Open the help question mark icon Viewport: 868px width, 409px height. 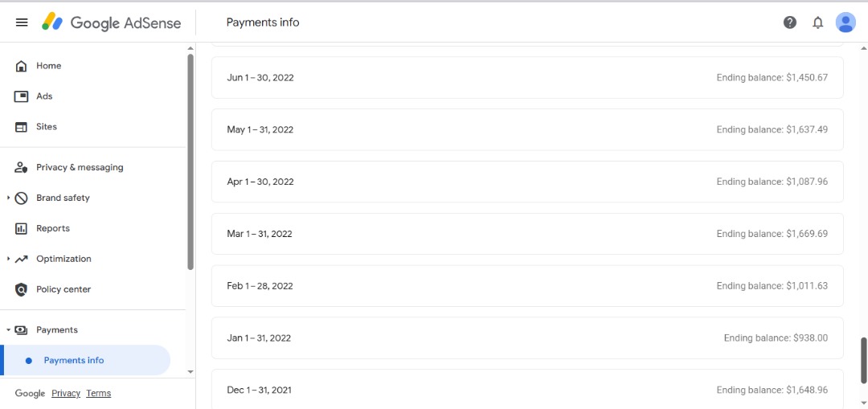point(790,22)
